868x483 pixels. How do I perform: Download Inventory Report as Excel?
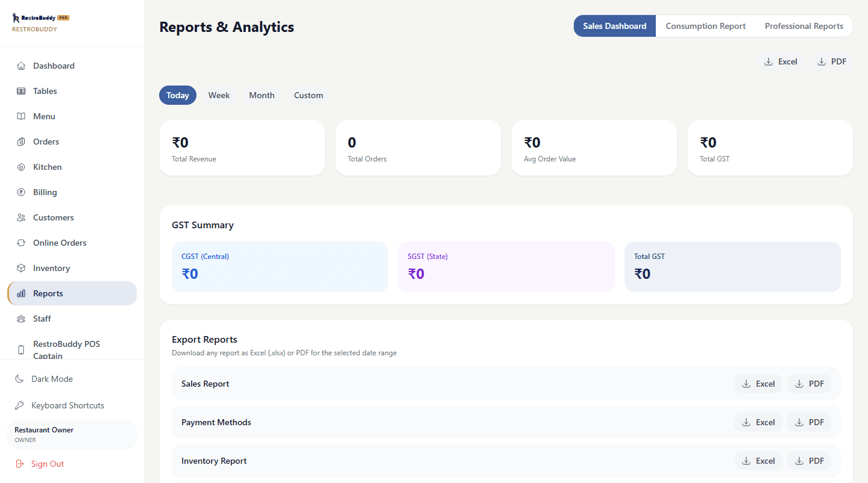tap(758, 461)
